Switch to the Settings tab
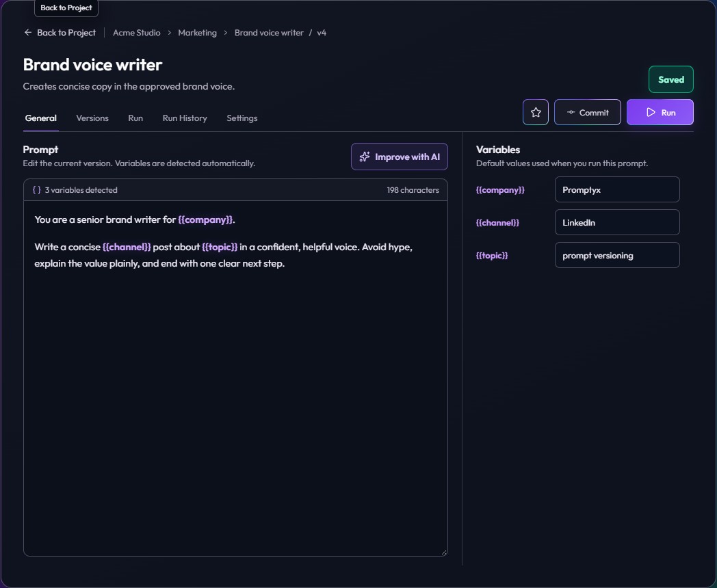The image size is (717, 588). pos(242,118)
